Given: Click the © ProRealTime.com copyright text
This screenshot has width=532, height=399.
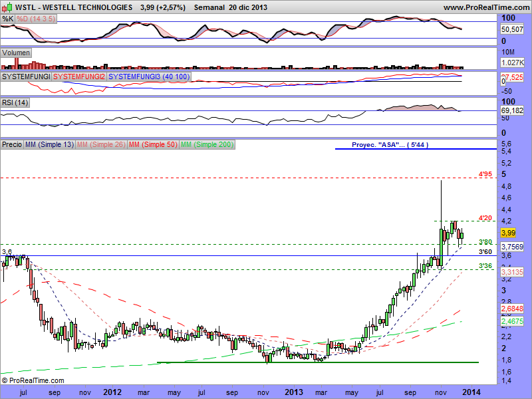Looking at the screenshot, I should [33, 380].
